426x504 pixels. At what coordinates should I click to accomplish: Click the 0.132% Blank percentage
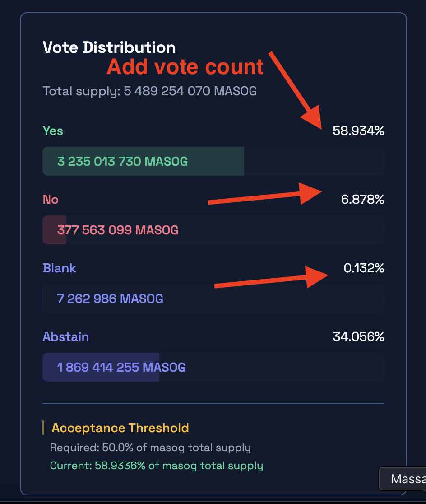[x=364, y=268]
